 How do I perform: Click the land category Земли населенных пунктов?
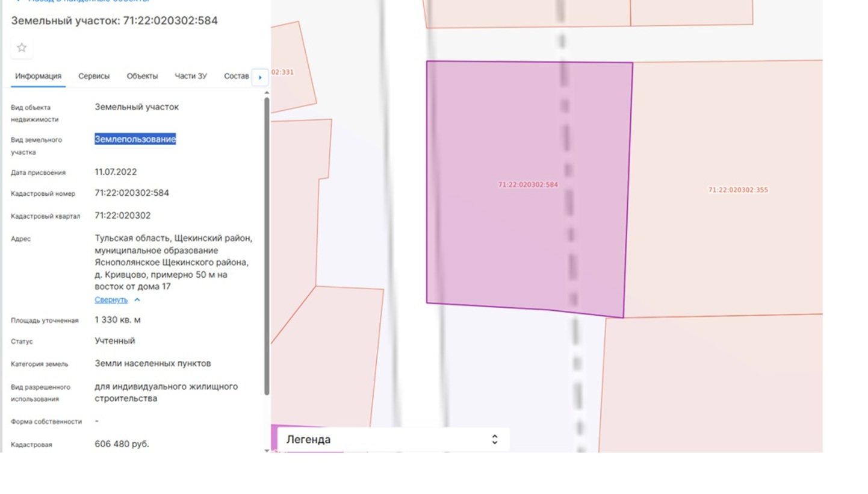tap(153, 364)
